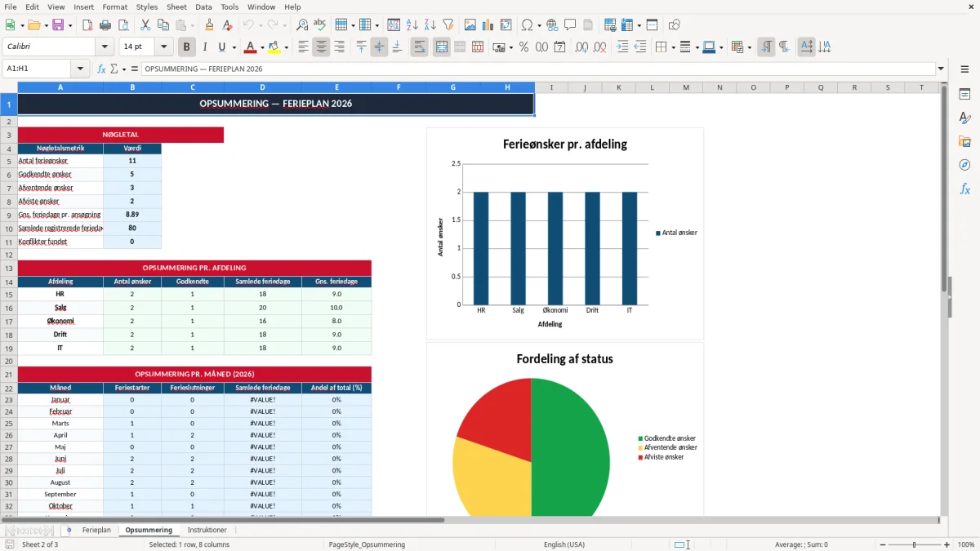Click the Clone Formatting paintbrush icon
Image resolution: width=980 pixels, height=551 pixels.
point(209,25)
